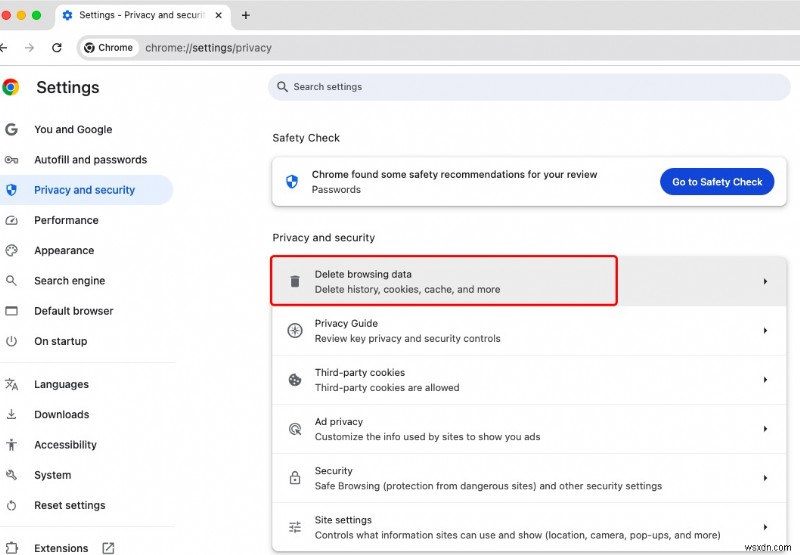This screenshot has width=800, height=555.
Task: Click the download arrow icon for Downloads
Action: tap(11, 414)
